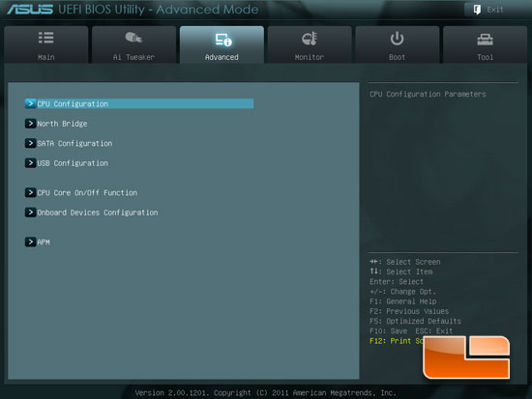Go to the Monitor tab label

310,57
